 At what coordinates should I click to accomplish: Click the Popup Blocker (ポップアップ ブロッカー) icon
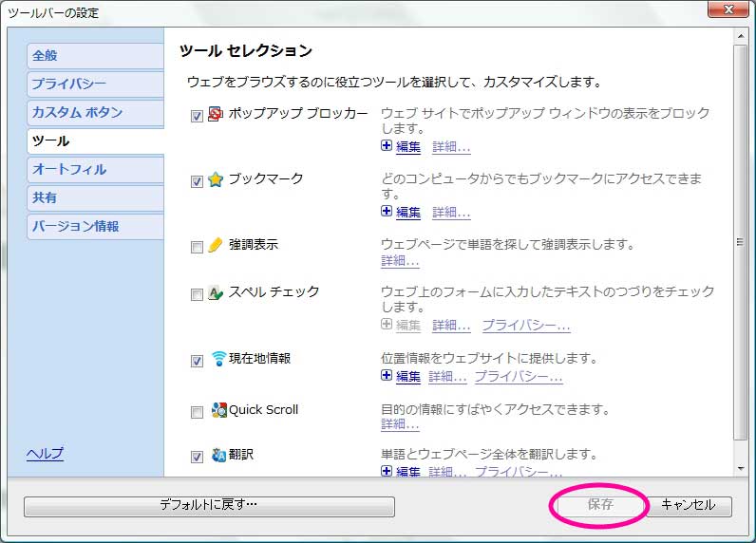pyautogui.click(x=216, y=115)
